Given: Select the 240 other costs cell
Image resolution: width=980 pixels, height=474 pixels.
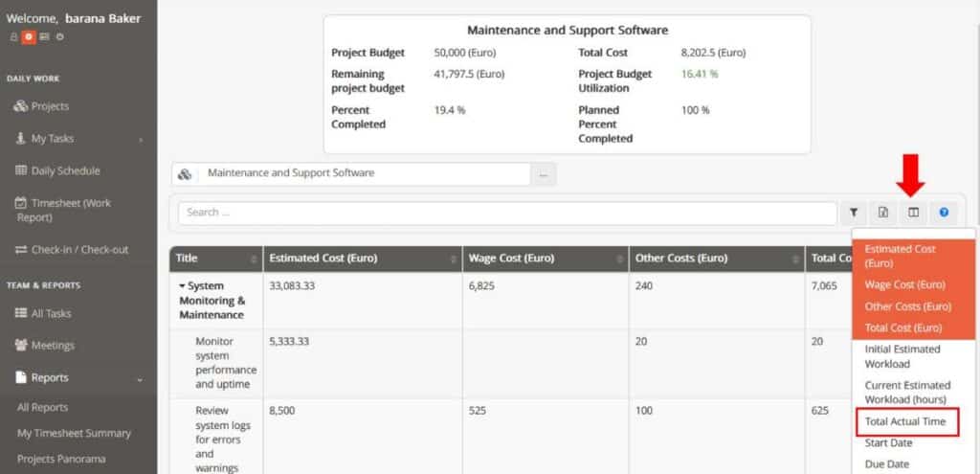Looking at the screenshot, I should [x=717, y=301].
